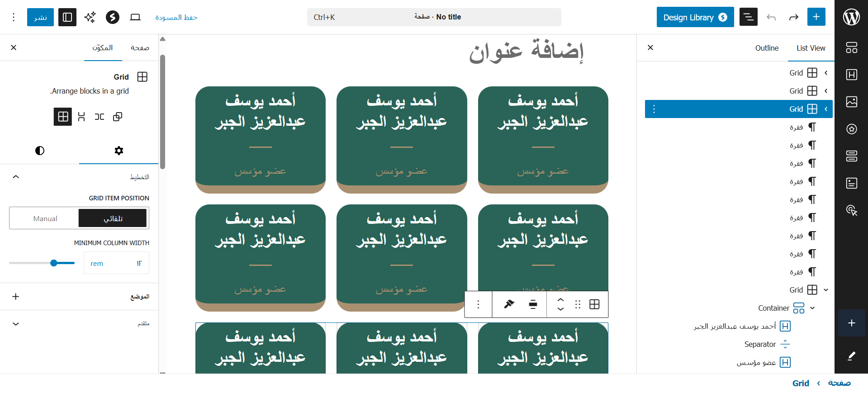Select Manual grid item position
The width and height of the screenshot is (868, 393).
45,218
